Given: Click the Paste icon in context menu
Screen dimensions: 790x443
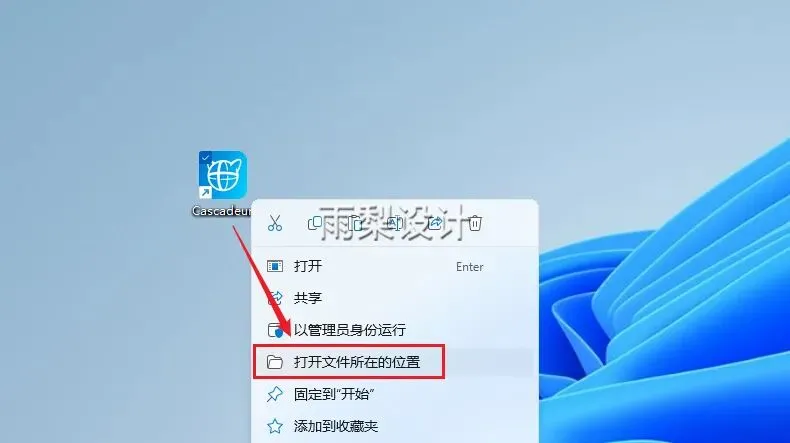Looking at the screenshot, I should pyautogui.click(x=355, y=223).
